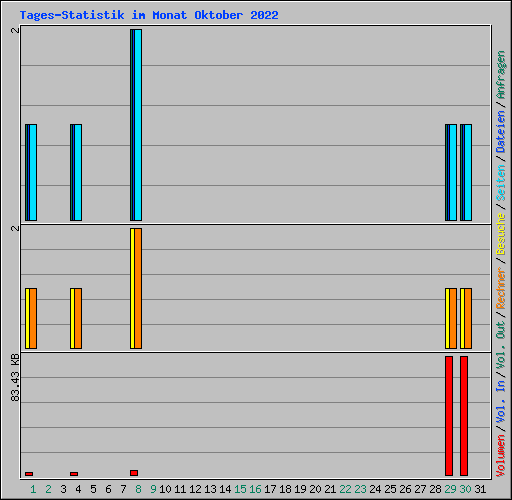The image size is (512, 500).
Task: Click the cyan bar for day 1
Action: point(33,172)
